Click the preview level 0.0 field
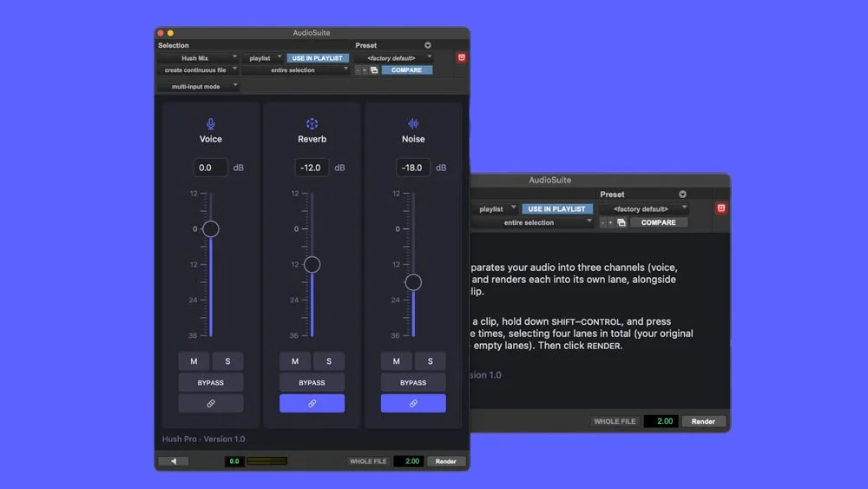This screenshot has height=489, width=868. [x=234, y=461]
